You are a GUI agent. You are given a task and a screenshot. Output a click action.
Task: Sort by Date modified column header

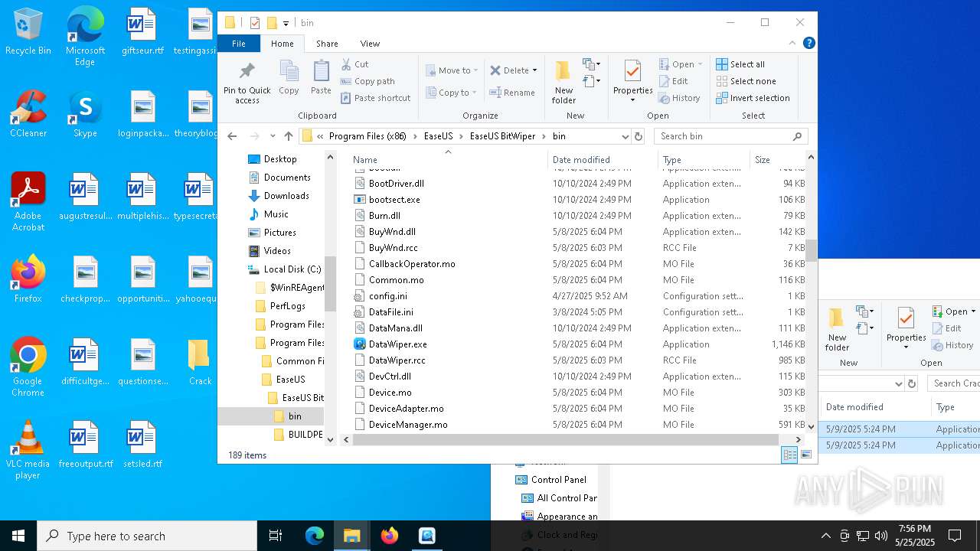pos(603,160)
